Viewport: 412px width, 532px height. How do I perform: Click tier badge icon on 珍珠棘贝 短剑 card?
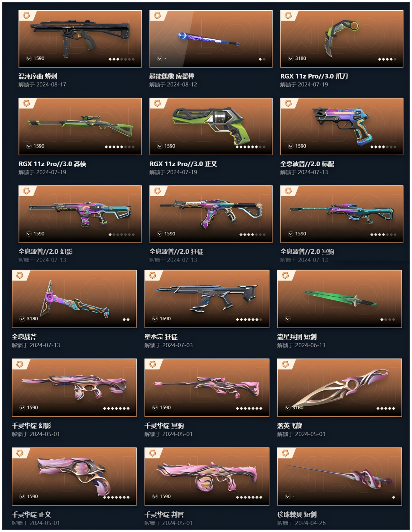click(285, 453)
